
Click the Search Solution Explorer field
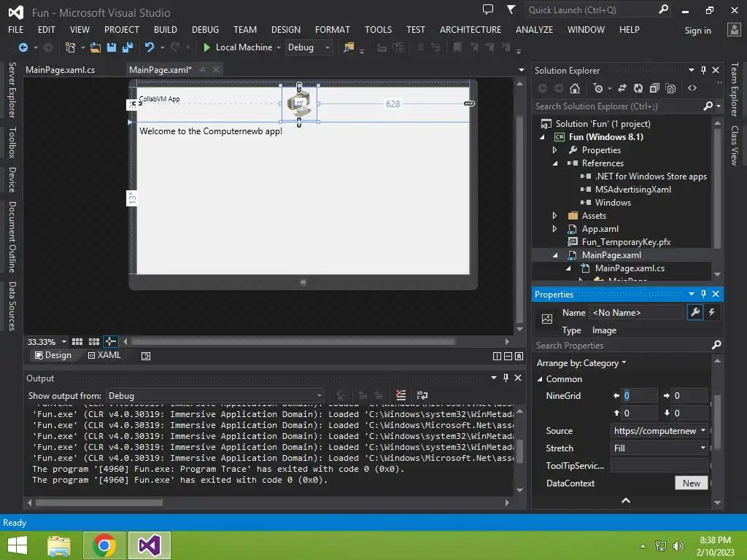coord(618,106)
